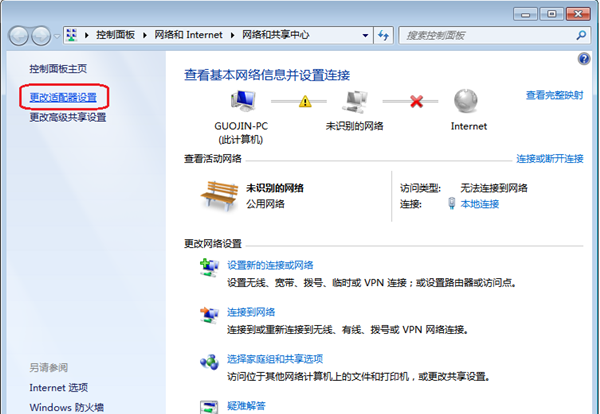
Task: Close the window with red X
Action: coord(578,14)
